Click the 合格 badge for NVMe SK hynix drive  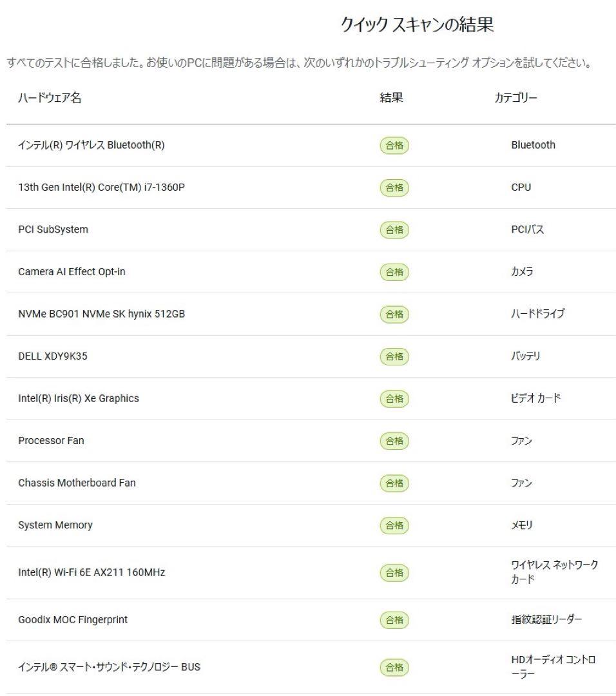(x=394, y=314)
